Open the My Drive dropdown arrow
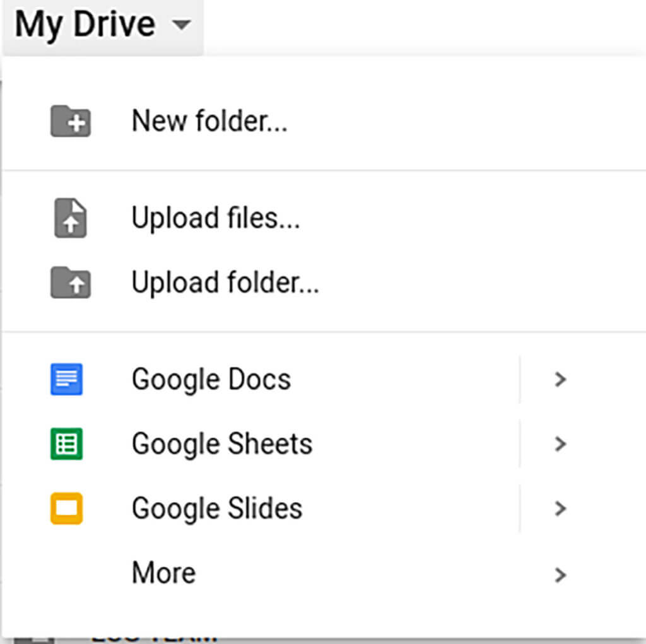Image resolution: width=646 pixels, height=644 pixels. 182,26
